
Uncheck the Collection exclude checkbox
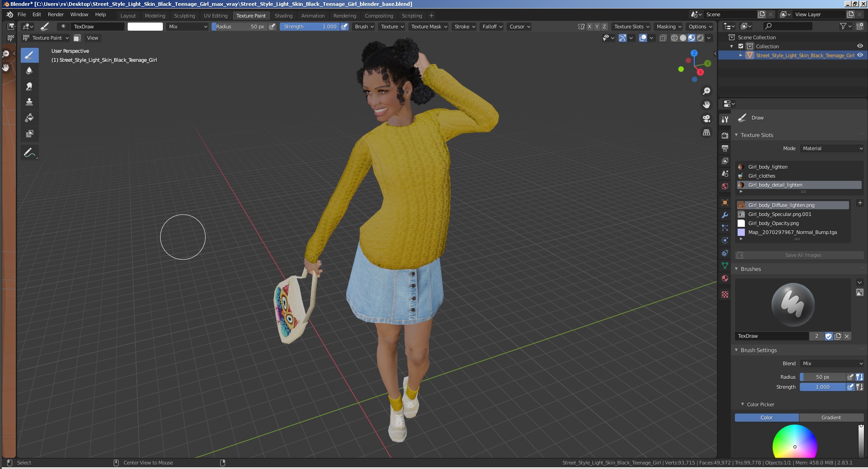pos(740,46)
